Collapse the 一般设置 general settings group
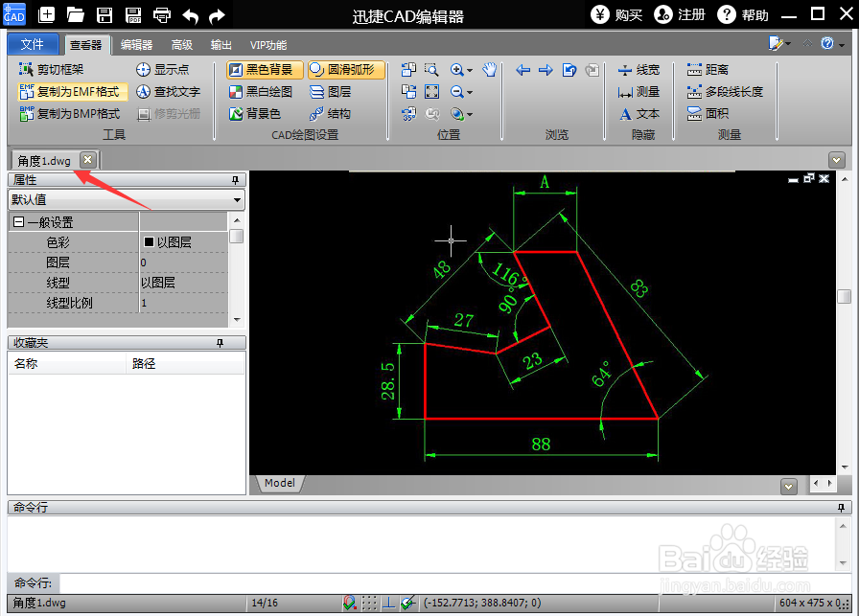 [18, 222]
